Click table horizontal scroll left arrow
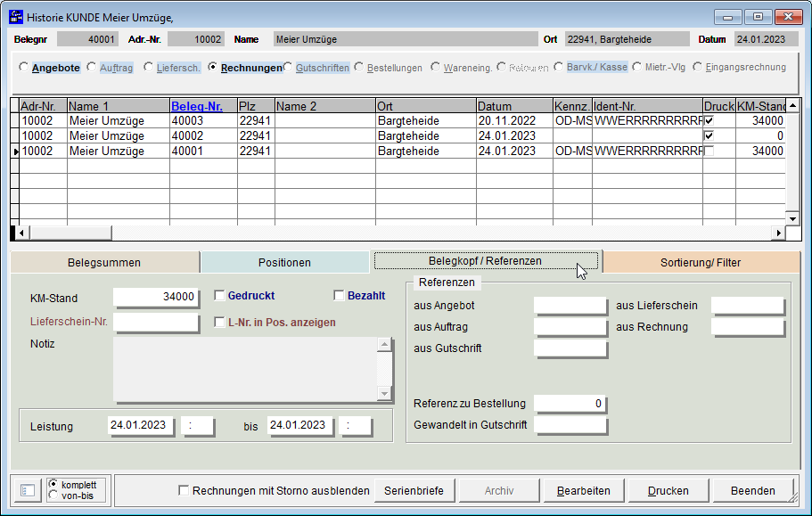 pos(21,233)
